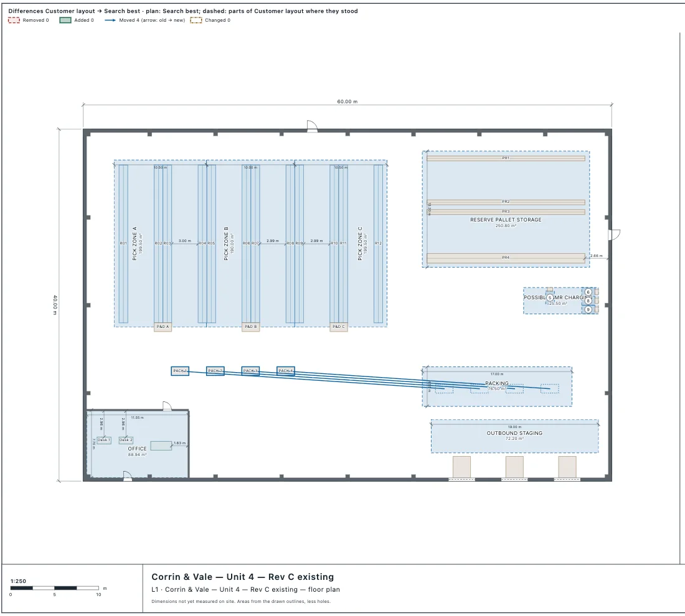Viewport: 685px width, 616px height.
Task: Click the PICK ZONE C label
Action: [x=360, y=244]
